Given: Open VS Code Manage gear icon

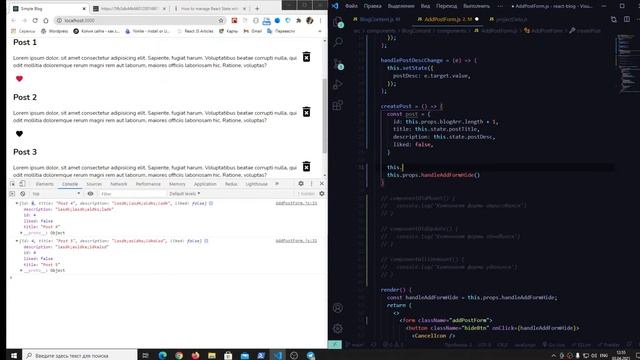Looking at the screenshot, I should point(338,328).
